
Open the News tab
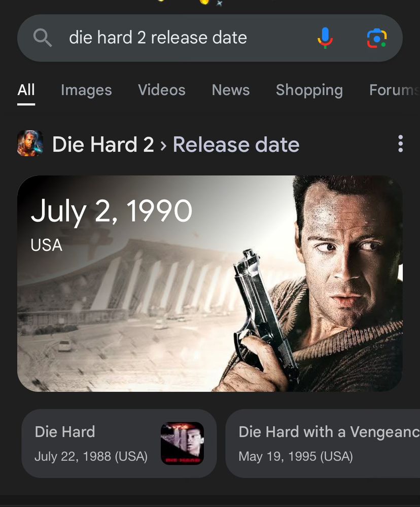tap(231, 90)
